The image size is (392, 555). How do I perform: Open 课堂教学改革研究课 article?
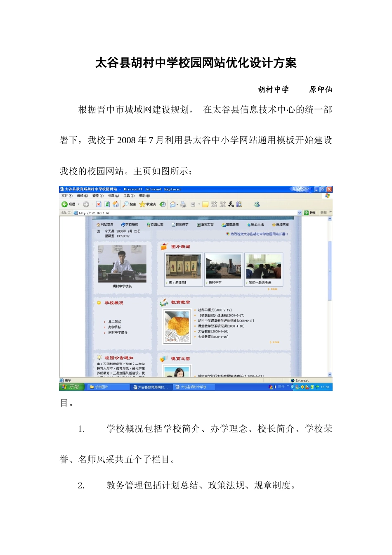[x=221, y=326]
